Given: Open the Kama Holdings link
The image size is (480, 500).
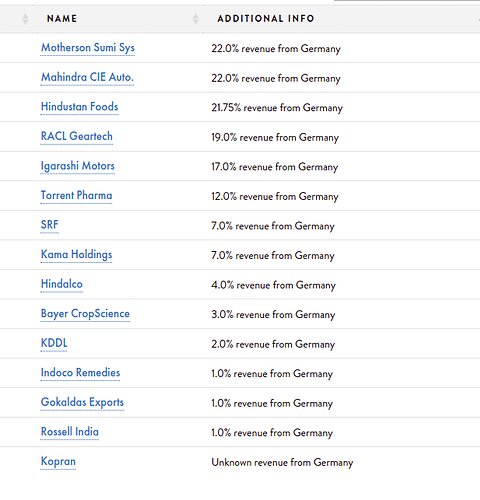Looking at the screenshot, I should pyautogui.click(x=76, y=255).
